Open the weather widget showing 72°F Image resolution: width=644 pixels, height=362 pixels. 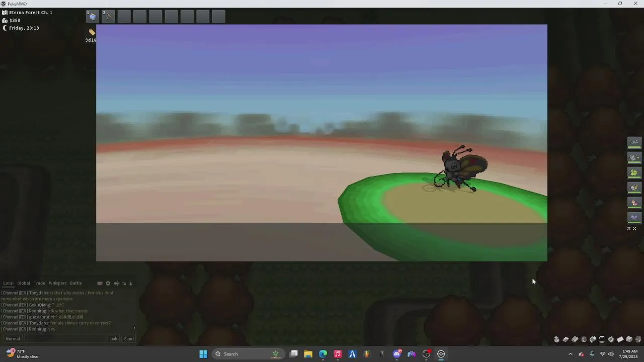[x=23, y=354]
